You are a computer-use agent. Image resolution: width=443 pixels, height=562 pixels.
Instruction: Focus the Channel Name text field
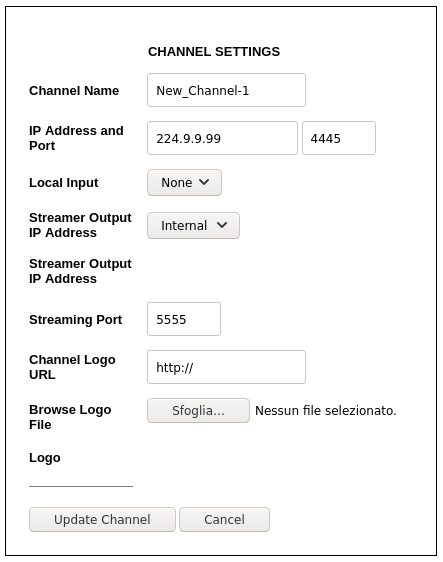coord(226,90)
